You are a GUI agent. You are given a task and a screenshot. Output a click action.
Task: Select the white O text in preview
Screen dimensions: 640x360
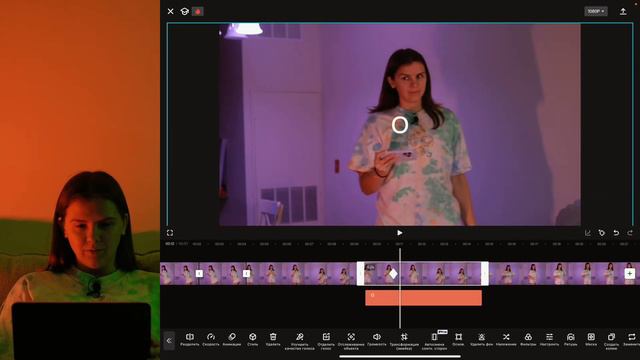pos(400,125)
